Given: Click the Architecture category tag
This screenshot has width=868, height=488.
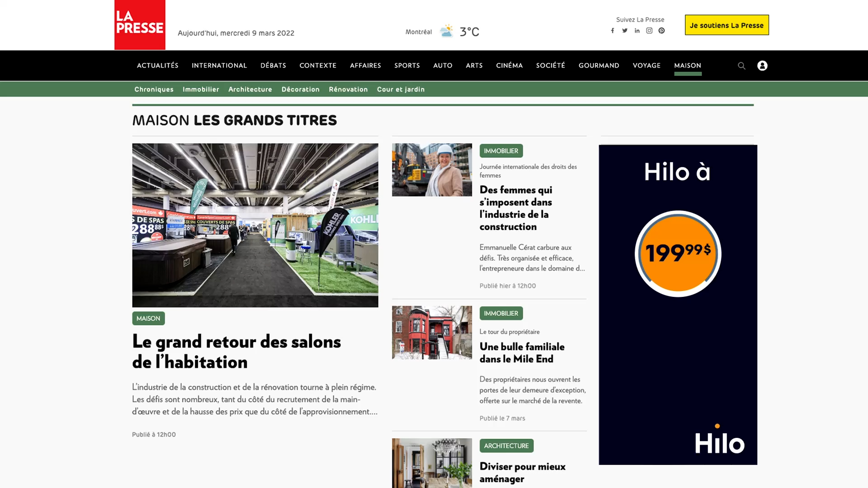Looking at the screenshot, I should click(x=506, y=446).
